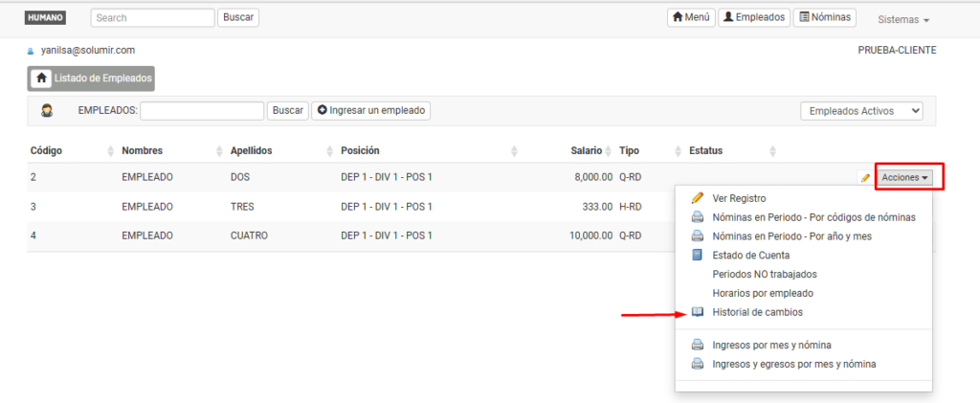Open Historial de cambios from the menu
The image size is (980, 403).
(757, 312)
